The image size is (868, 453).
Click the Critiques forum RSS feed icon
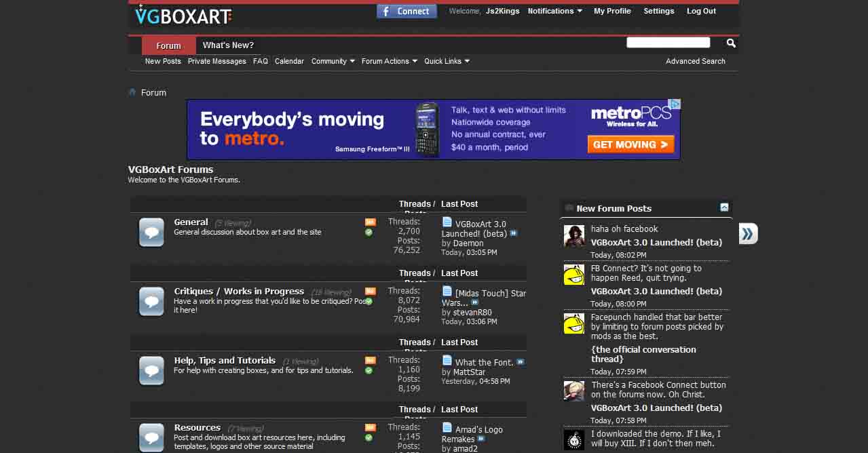click(370, 291)
